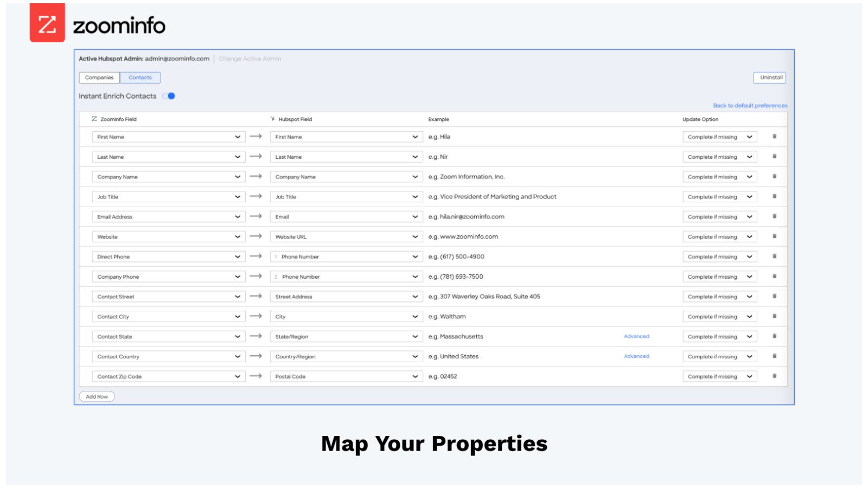
Task: Click the example 'e.g. hila.nir@zoominfo.com'
Action: tap(467, 217)
